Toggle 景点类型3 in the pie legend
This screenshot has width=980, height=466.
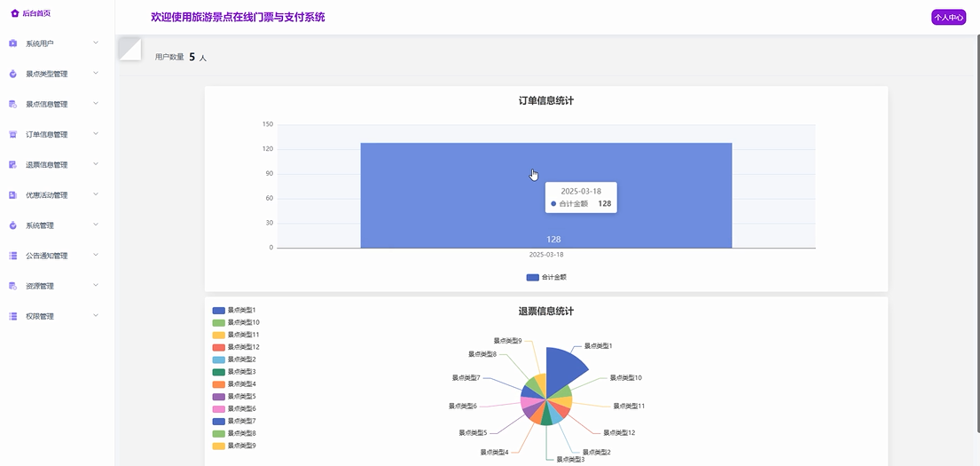coord(234,372)
